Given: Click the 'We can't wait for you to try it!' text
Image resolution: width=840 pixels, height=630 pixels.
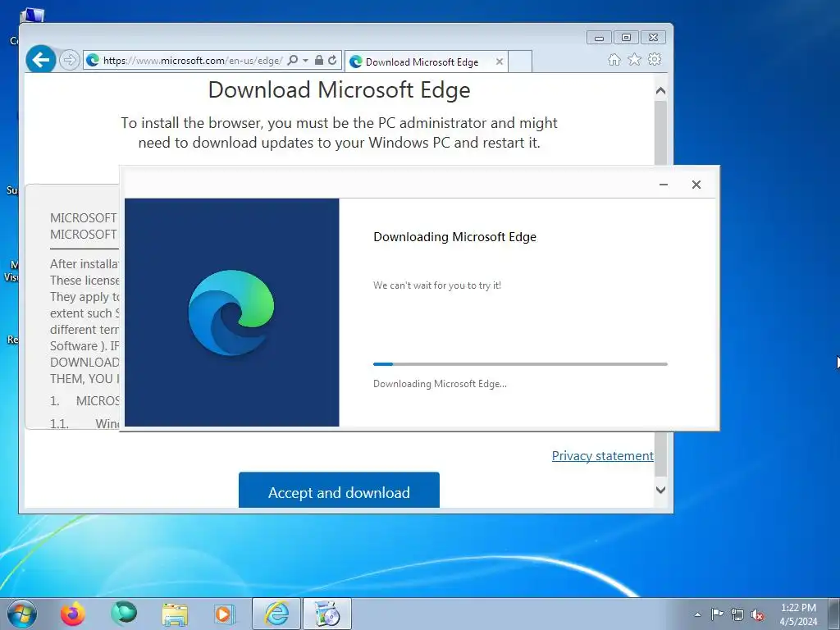Looking at the screenshot, I should click(x=437, y=285).
